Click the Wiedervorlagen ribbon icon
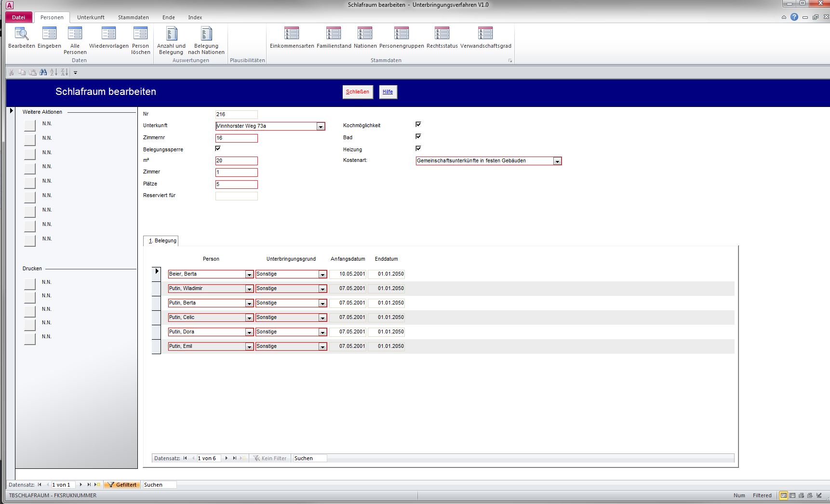This screenshot has width=830, height=504. (x=109, y=38)
